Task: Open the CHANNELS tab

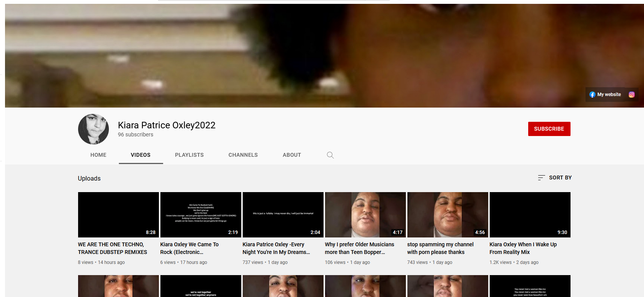Action: point(243,155)
